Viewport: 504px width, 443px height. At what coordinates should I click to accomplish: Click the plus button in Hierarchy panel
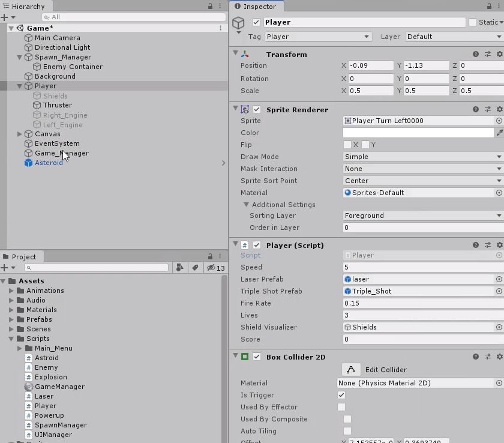(5, 17)
